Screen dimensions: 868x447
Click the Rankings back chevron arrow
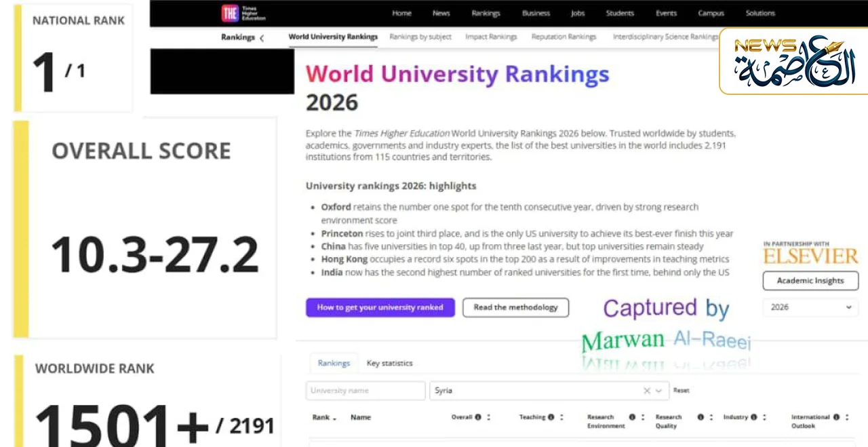coord(262,37)
